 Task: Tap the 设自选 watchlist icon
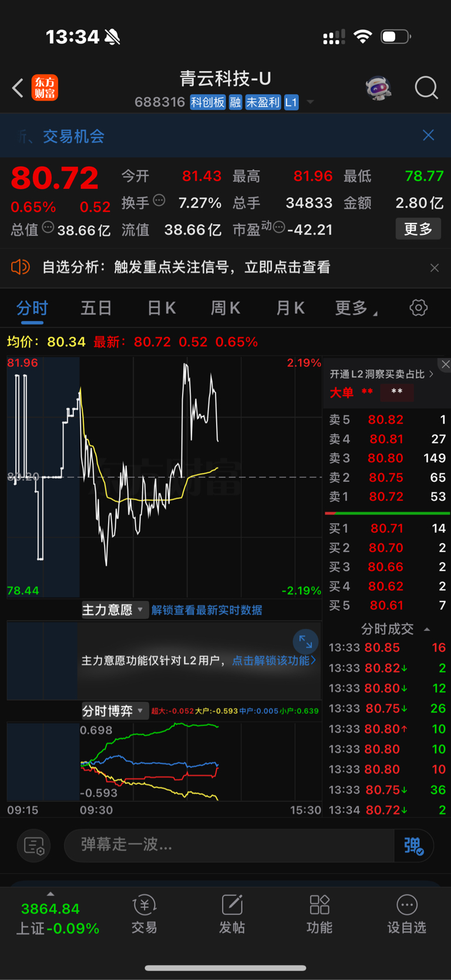(406, 914)
